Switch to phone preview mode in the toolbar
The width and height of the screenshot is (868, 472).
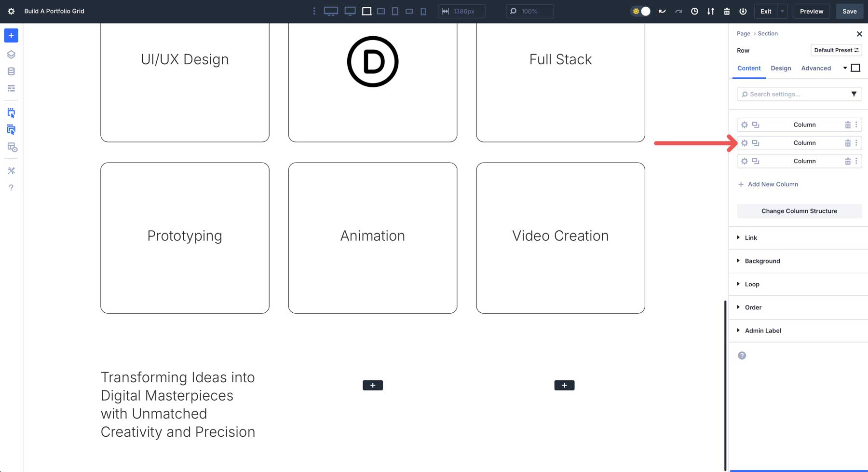(x=423, y=11)
